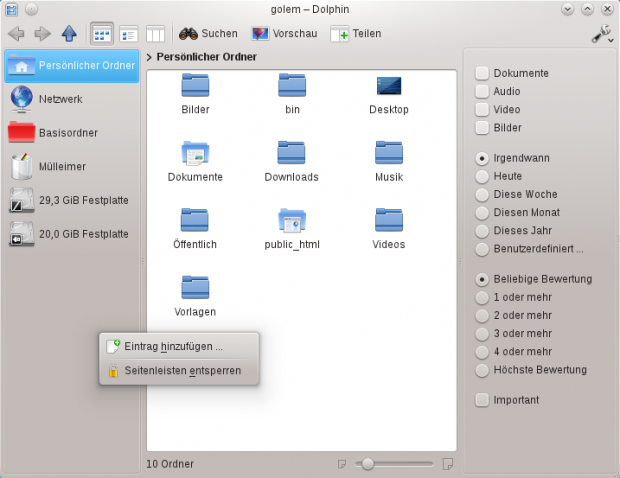Open the wrench configuration menu
Viewport: 620px width, 478px height.
click(x=601, y=33)
